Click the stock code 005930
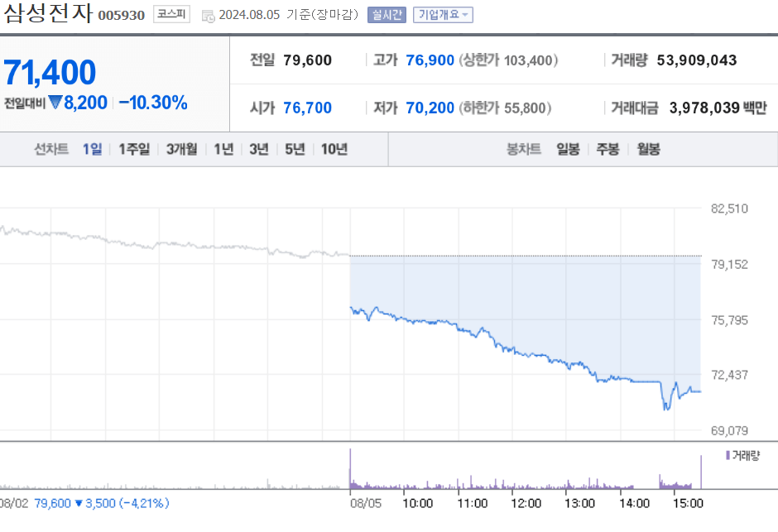778x532 pixels. pyautogui.click(x=121, y=16)
